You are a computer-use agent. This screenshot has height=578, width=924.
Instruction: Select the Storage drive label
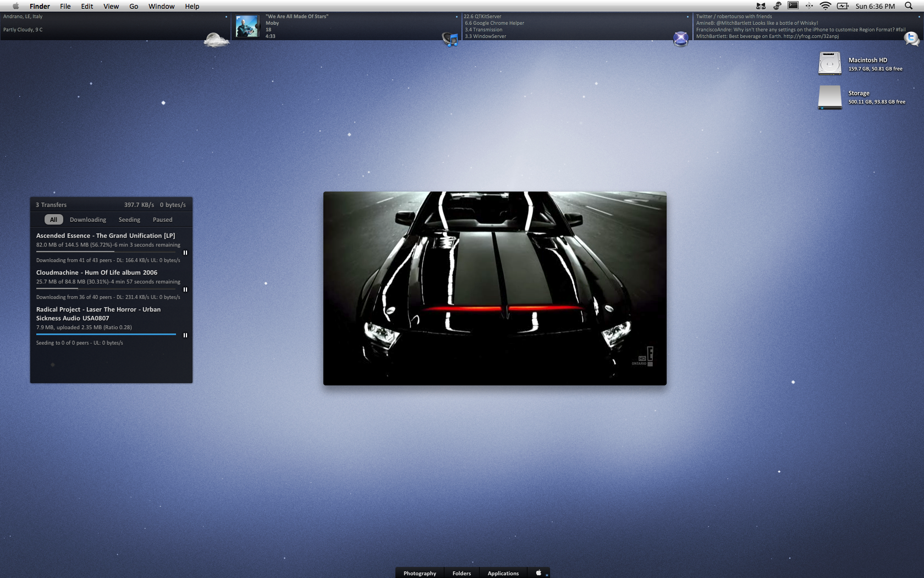(859, 93)
